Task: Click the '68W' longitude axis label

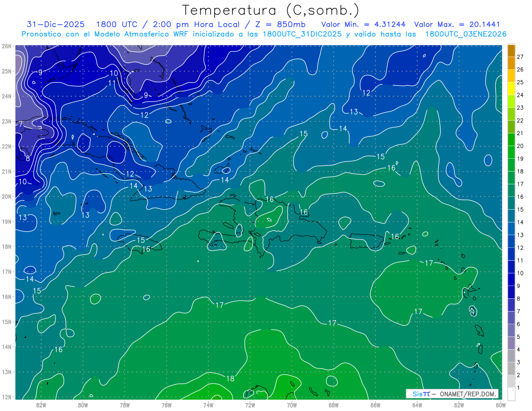Action: point(333,405)
